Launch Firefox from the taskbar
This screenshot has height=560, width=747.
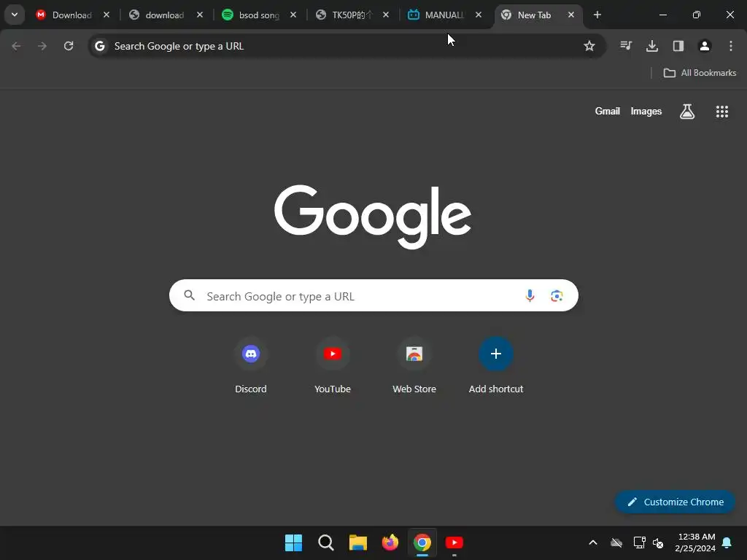tap(390, 542)
